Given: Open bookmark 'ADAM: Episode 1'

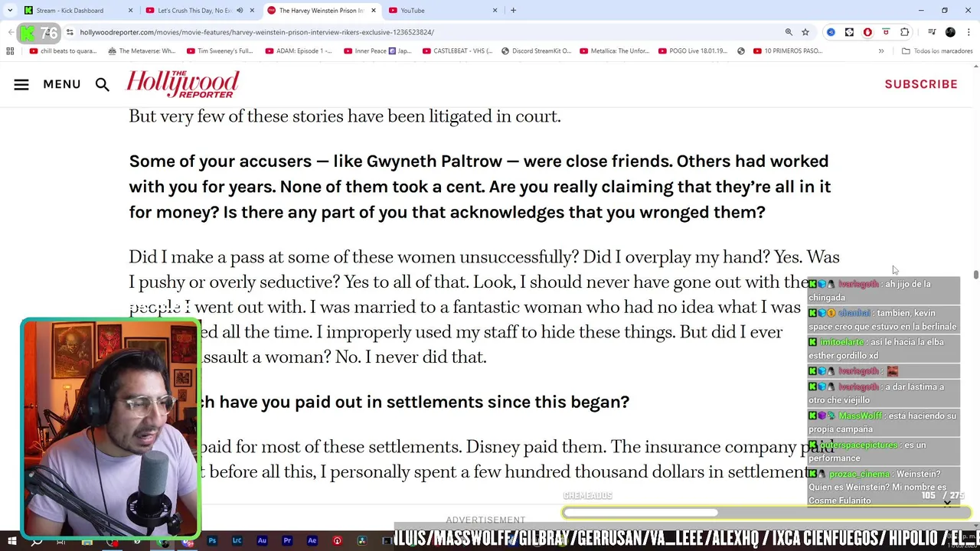Looking at the screenshot, I should click(x=299, y=51).
